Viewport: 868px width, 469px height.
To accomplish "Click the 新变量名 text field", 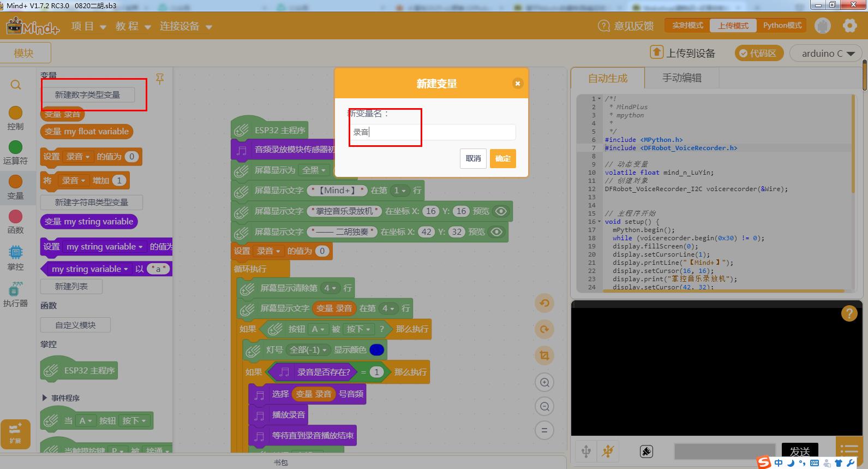I will (431, 132).
